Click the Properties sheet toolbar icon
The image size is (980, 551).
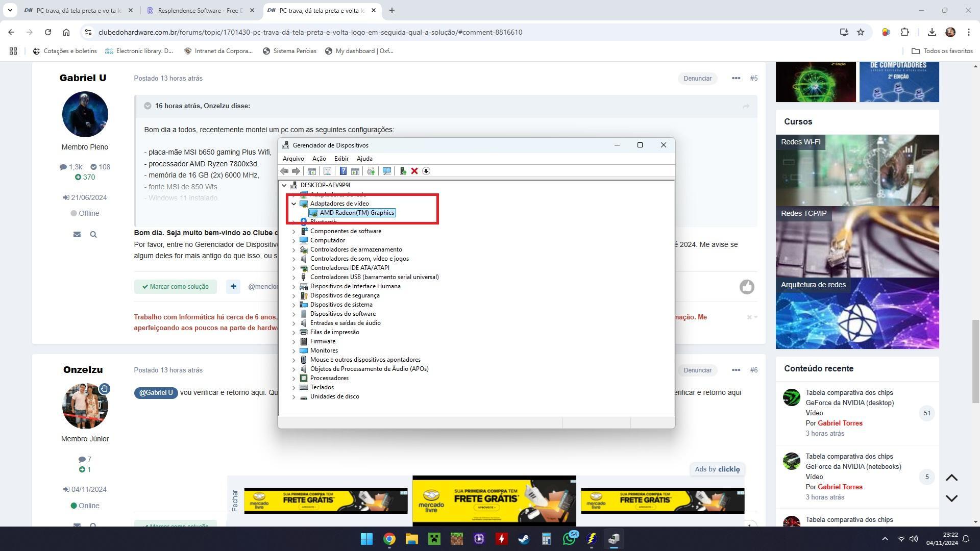pos(327,171)
